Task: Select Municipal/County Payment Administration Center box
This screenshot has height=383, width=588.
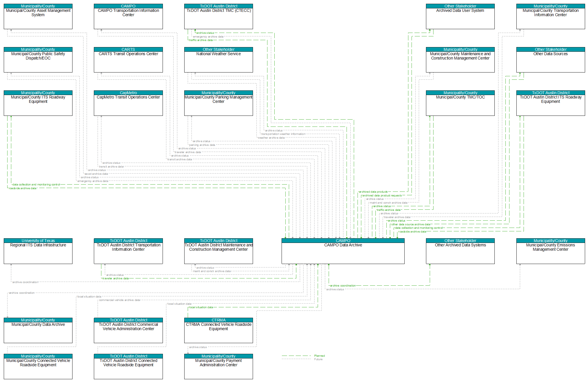Action: tap(219, 367)
